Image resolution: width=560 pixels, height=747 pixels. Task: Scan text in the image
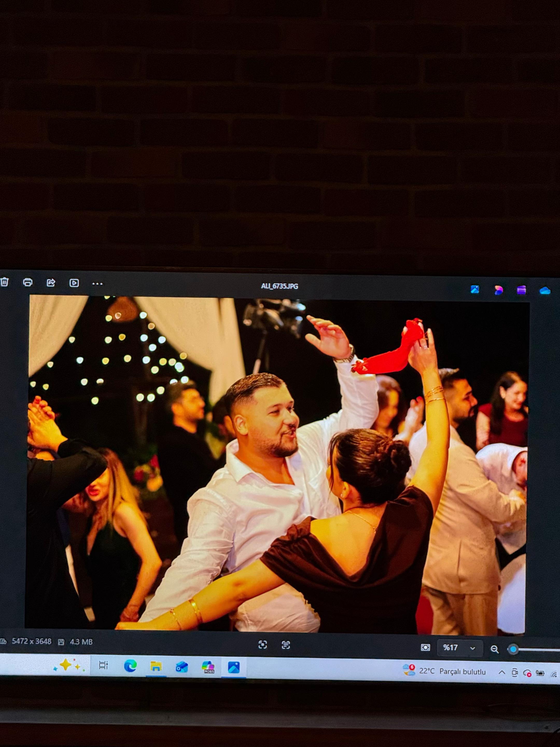click(285, 645)
